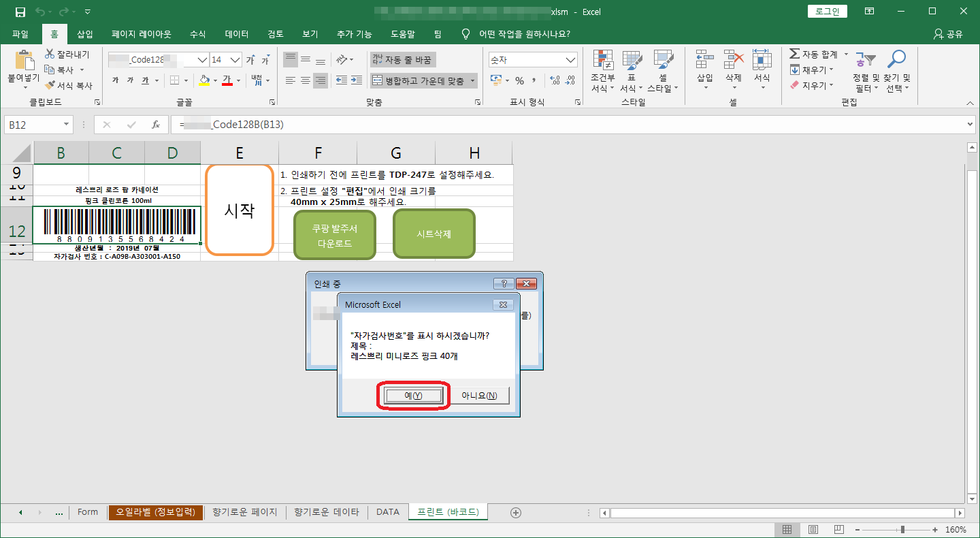
Task: Switch to the DATA sheet tab
Action: (x=388, y=512)
